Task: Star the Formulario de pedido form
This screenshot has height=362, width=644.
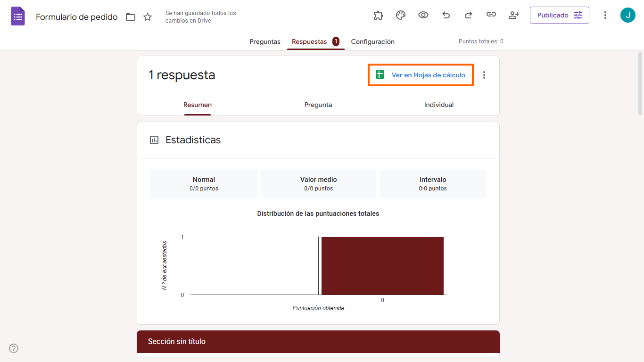Action: [x=148, y=17]
